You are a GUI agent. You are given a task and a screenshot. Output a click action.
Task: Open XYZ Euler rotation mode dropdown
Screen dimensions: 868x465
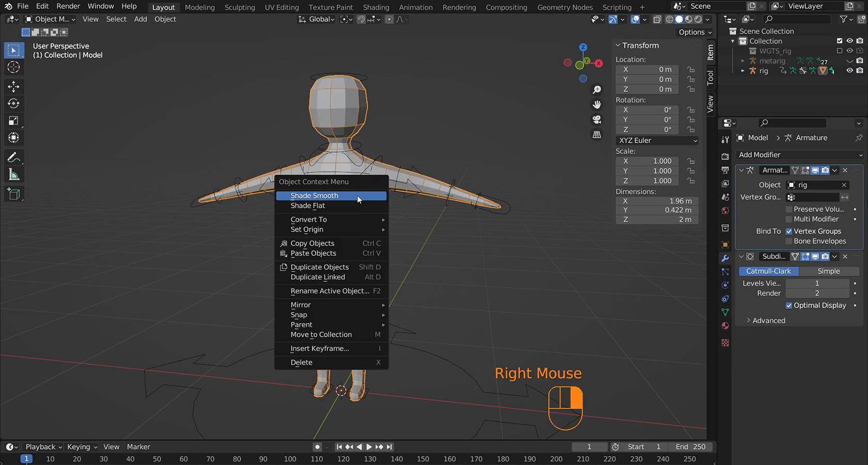tap(657, 141)
